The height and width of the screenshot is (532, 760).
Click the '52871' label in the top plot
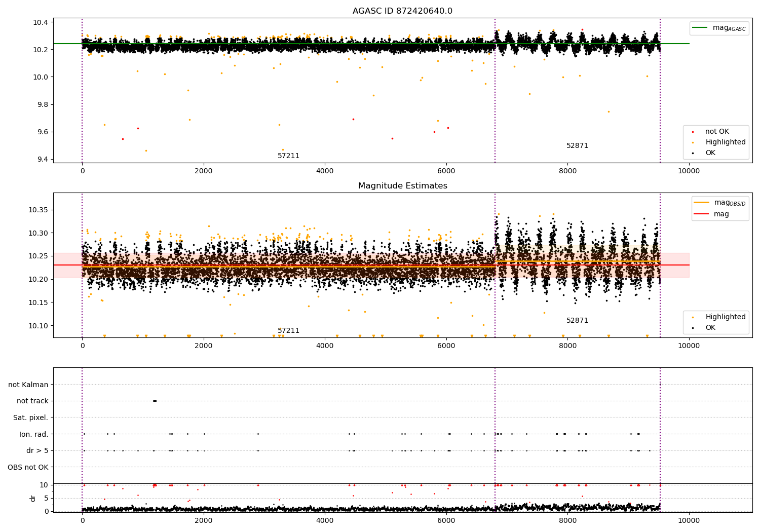[x=577, y=146]
